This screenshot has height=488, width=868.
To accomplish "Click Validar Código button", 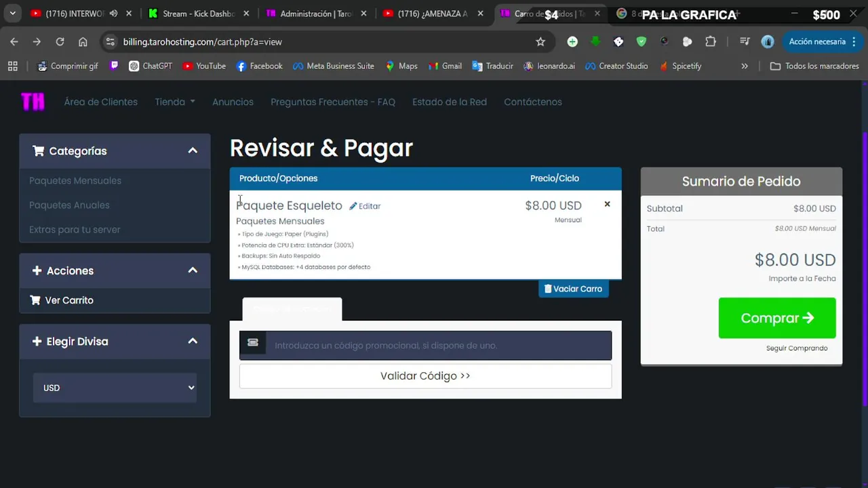I will (x=425, y=375).
